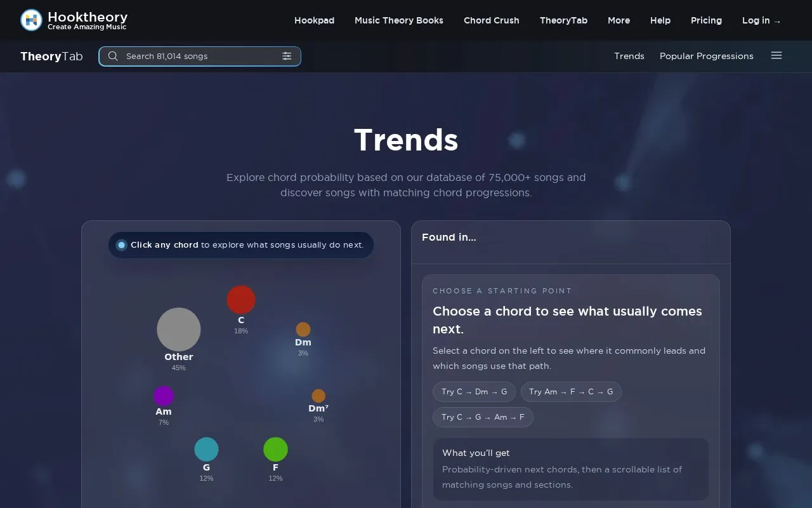Click the 'CHOOSE A STARTING POINT' label
The width and height of the screenshot is (812, 508).
(502, 291)
